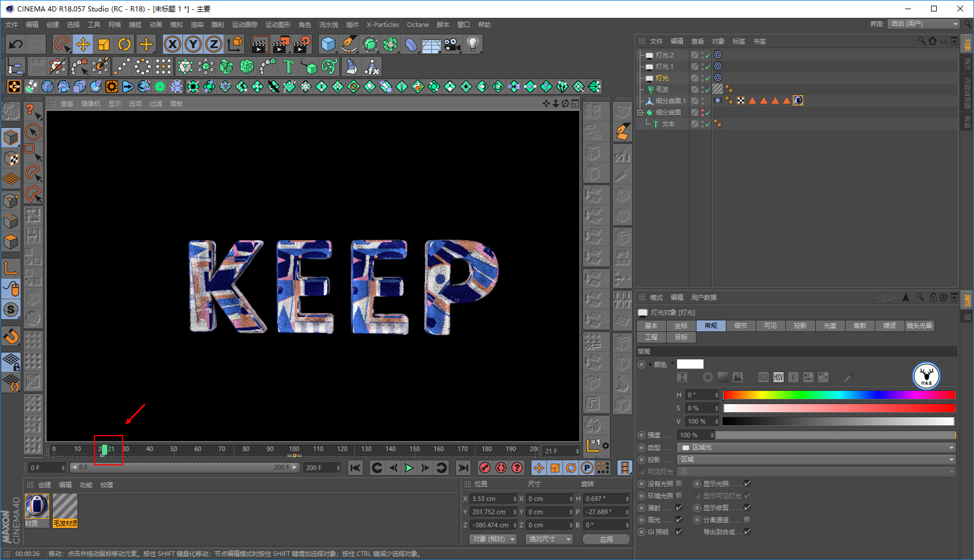Click the Undo arrow icon
Viewport: 974px width, 560px height.
point(16,44)
